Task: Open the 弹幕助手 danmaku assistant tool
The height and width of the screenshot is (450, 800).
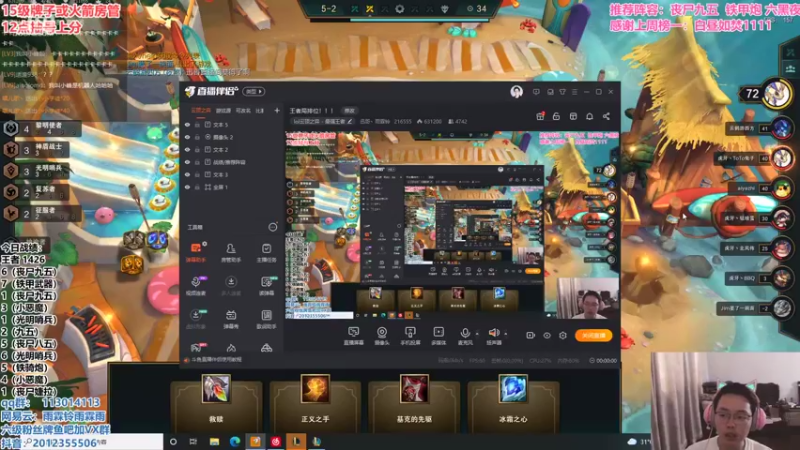Action: [x=195, y=252]
